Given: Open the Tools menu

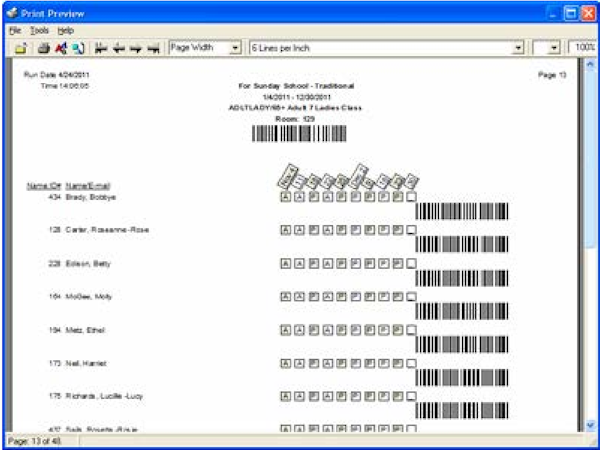Looking at the screenshot, I should 39,30.
